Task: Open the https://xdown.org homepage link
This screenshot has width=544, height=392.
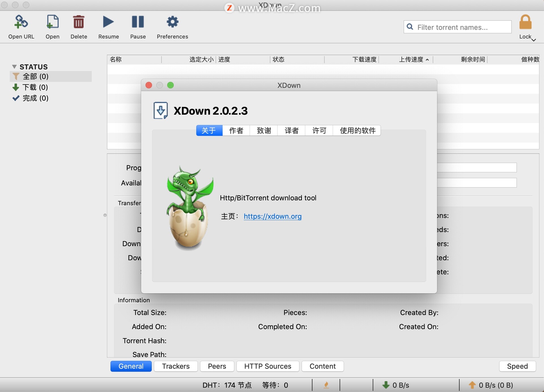Action: click(273, 216)
